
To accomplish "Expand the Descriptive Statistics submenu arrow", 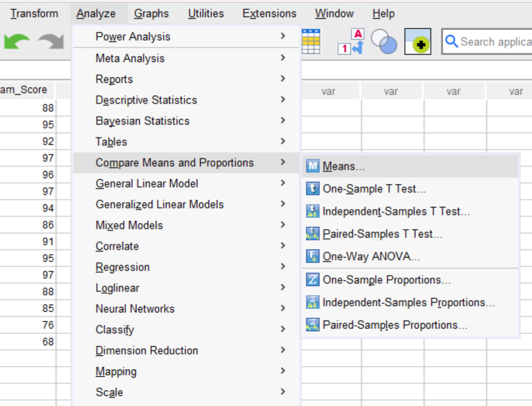I will [283, 100].
